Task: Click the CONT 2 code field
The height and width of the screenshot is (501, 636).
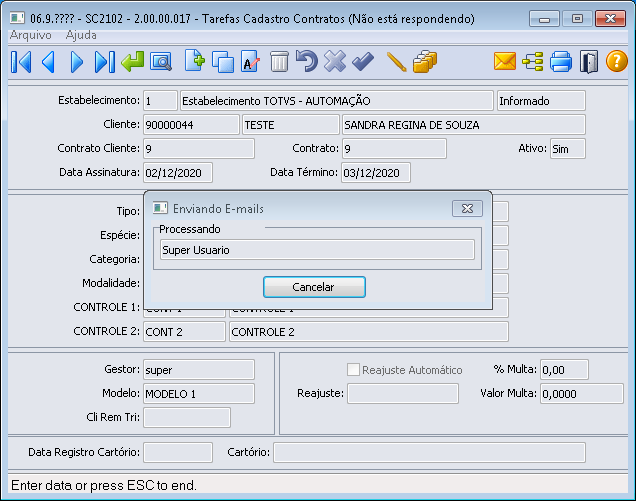Action: [184, 332]
